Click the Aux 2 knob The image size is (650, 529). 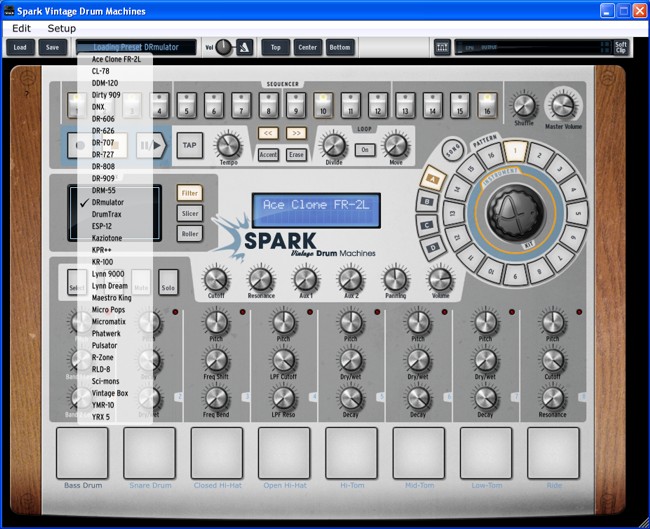[x=351, y=279]
